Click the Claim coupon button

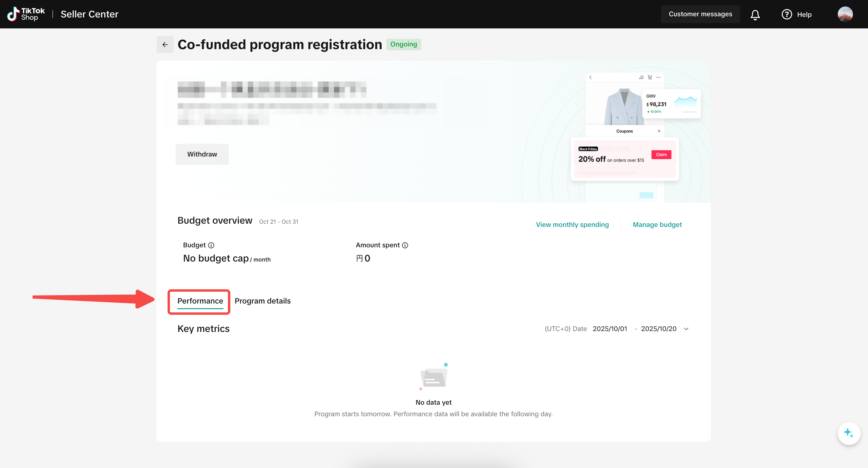click(x=661, y=154)
